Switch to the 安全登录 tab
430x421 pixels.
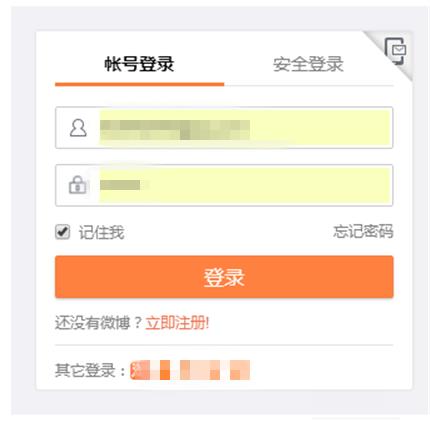(308, 64)
